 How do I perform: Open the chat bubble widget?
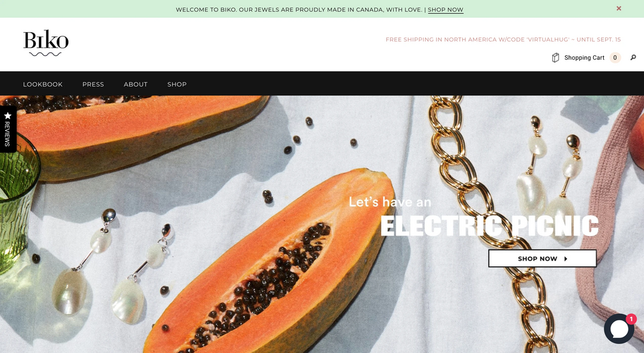(619, 329)
